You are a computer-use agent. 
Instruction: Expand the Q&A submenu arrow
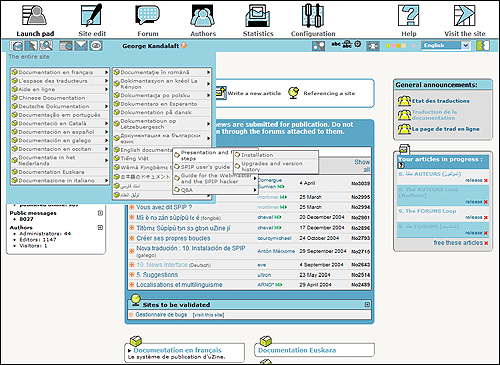255,190
